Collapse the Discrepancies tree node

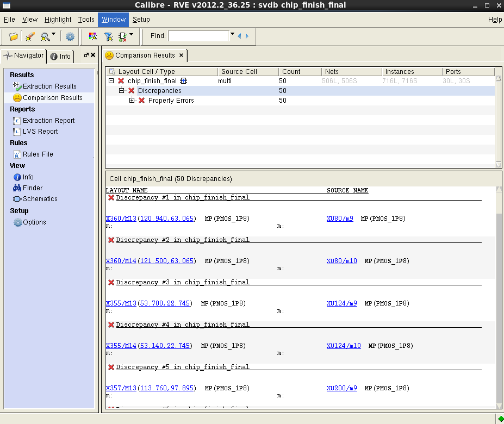(121, 91)
